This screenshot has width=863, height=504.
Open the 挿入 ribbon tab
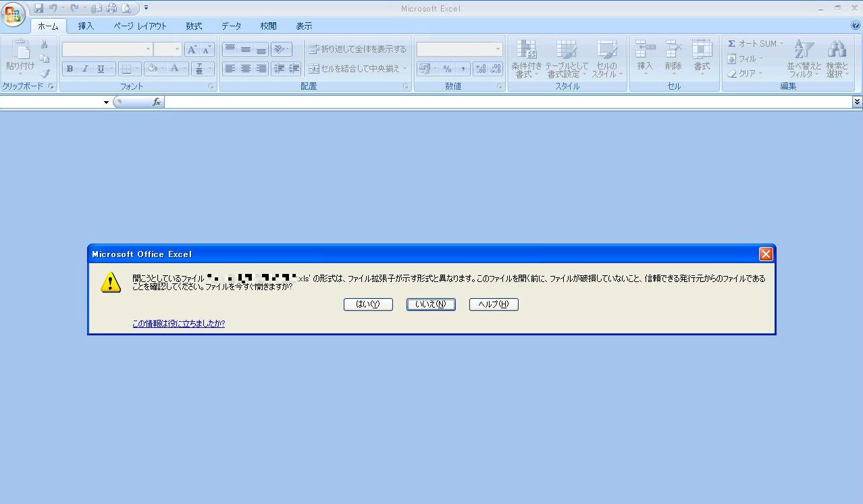pyautogui.click(x=86, y=26)
